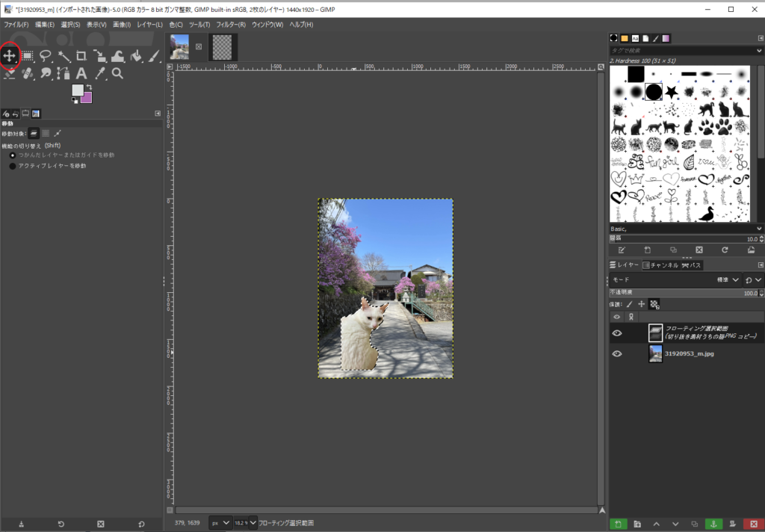
Task: Select the 'アクティブレイヤーを移動' radio option
Action: (12, 166)
